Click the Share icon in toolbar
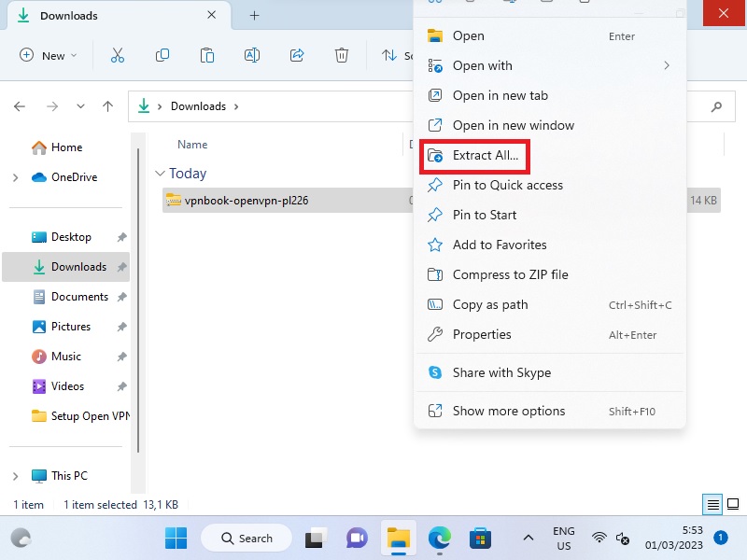Screen dimensions: 747x560 point(297,55)
